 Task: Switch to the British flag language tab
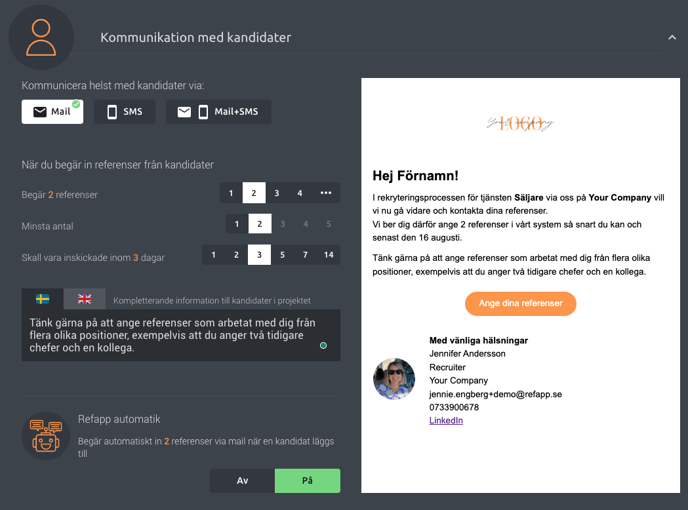(84, 299)
